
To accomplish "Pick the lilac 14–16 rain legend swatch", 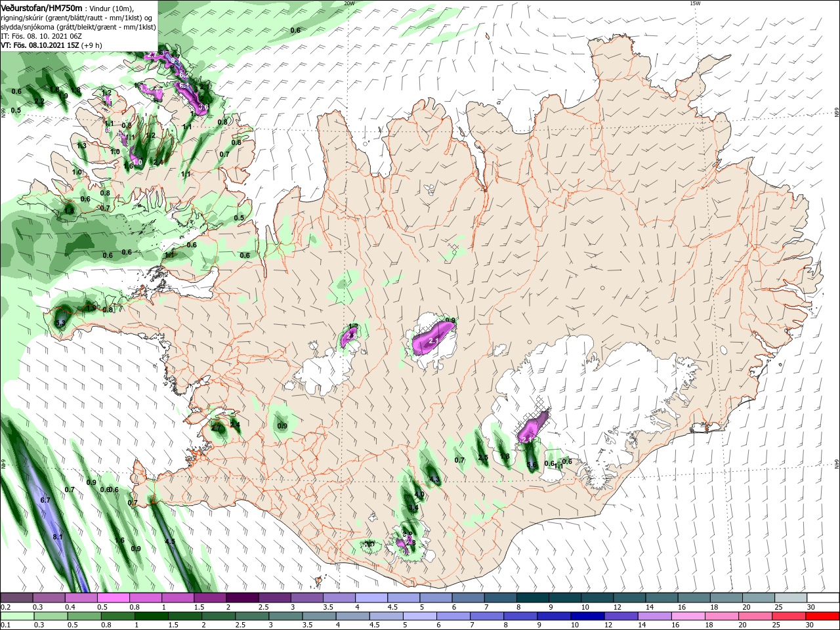I will click(x=655, y=616).
